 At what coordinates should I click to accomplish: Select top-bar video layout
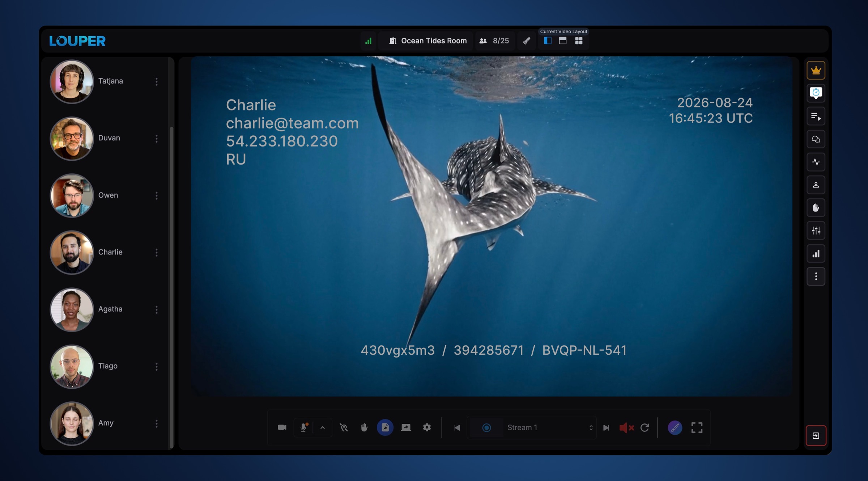tap(563, 41)
